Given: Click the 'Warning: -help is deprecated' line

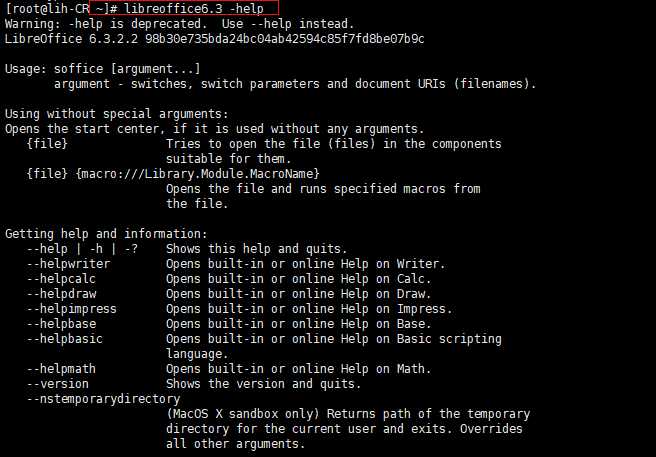Looking at the screenshot, I should click(x=179, y=23).
